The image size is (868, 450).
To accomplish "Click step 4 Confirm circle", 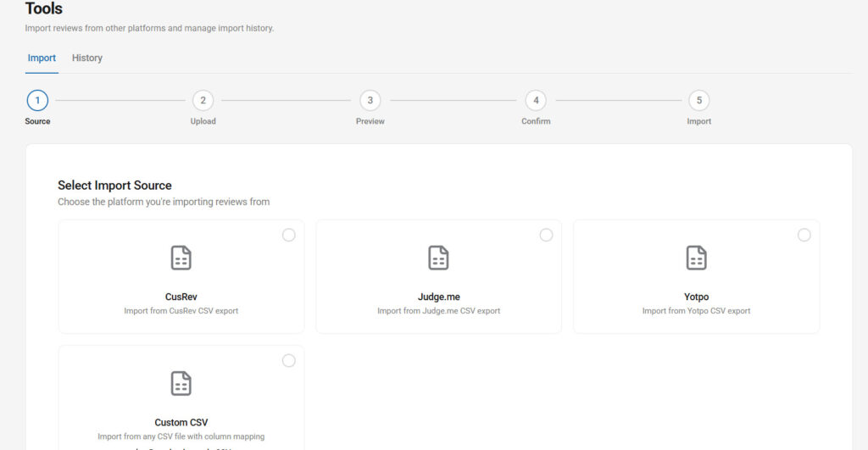I will point(536,100).
